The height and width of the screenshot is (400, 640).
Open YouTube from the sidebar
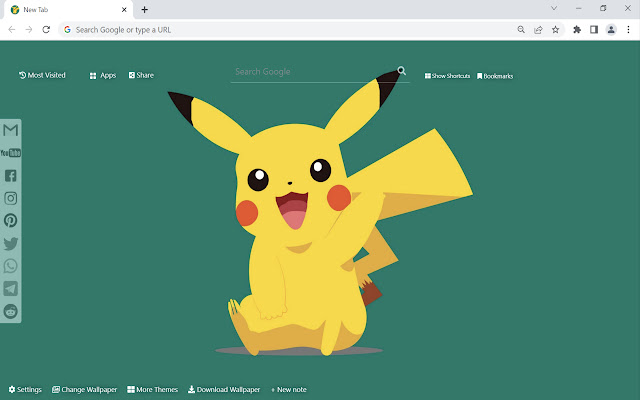click(11, 153)
